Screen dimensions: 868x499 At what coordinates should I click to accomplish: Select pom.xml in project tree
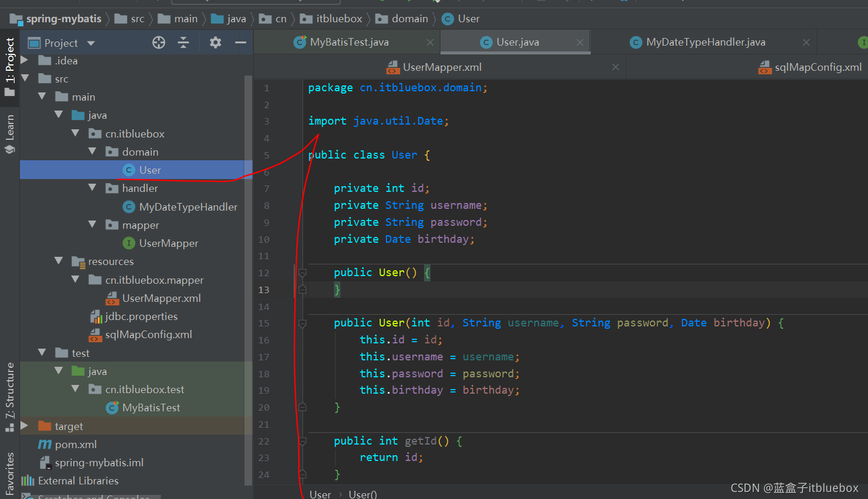[x=67, y=444]
